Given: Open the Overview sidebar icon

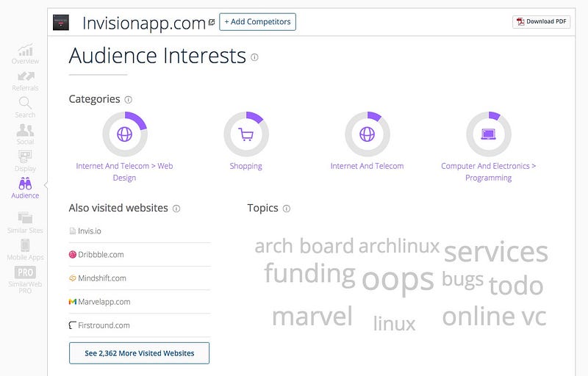Looking at the screenshot, I should 25,54.
